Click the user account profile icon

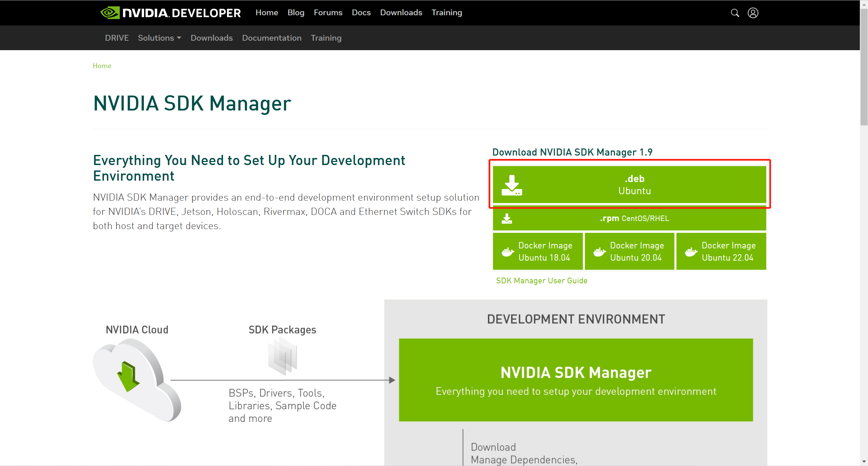pos(753,13)
